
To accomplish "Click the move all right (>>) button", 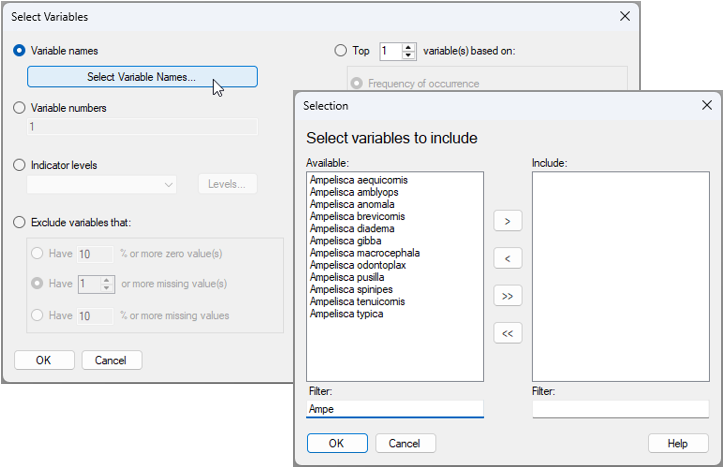I will (508, 296).
